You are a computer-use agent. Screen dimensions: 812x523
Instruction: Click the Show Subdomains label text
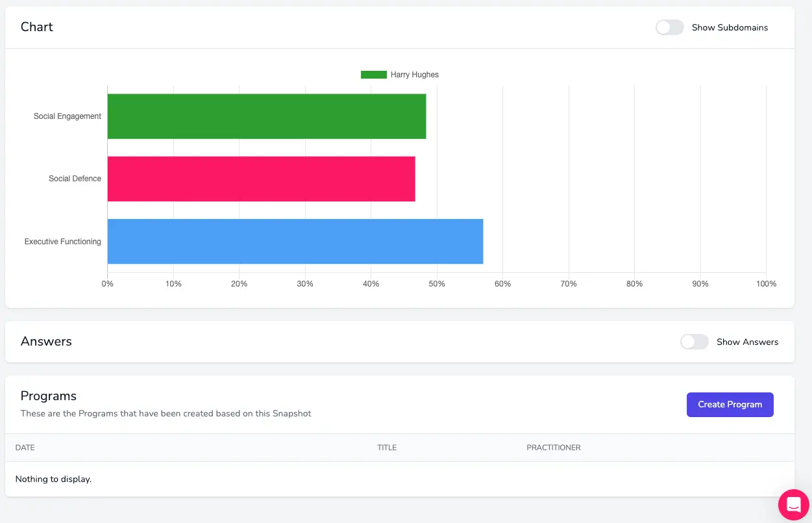tap(730, 27)
